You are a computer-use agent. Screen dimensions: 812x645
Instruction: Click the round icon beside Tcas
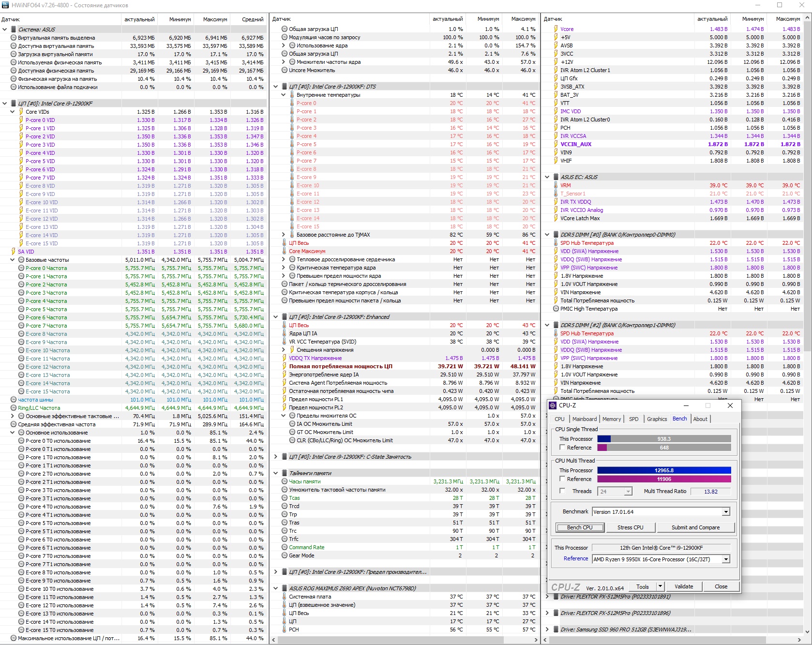[285, 498]
